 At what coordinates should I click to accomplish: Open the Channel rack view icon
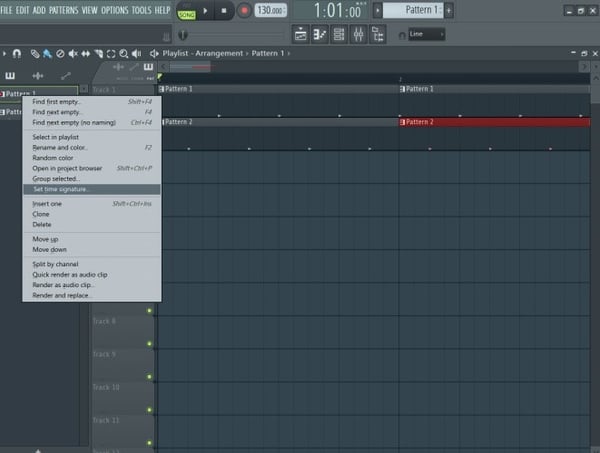(339, 34)
